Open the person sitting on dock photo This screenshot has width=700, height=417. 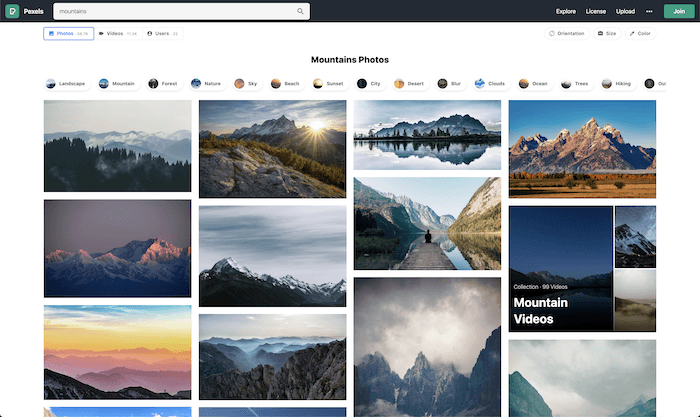[427, 224]
